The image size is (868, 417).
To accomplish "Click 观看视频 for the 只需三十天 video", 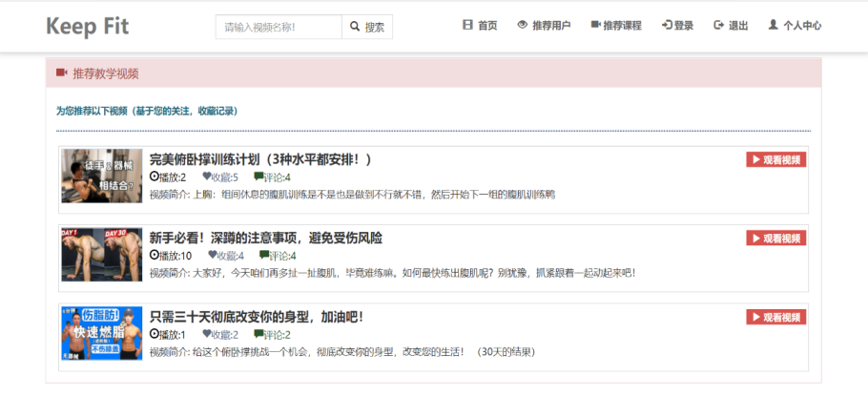I will click(776, 318).
